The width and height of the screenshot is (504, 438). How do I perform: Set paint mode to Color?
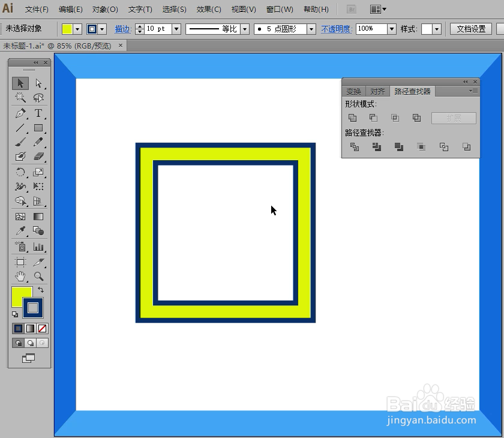19,328
